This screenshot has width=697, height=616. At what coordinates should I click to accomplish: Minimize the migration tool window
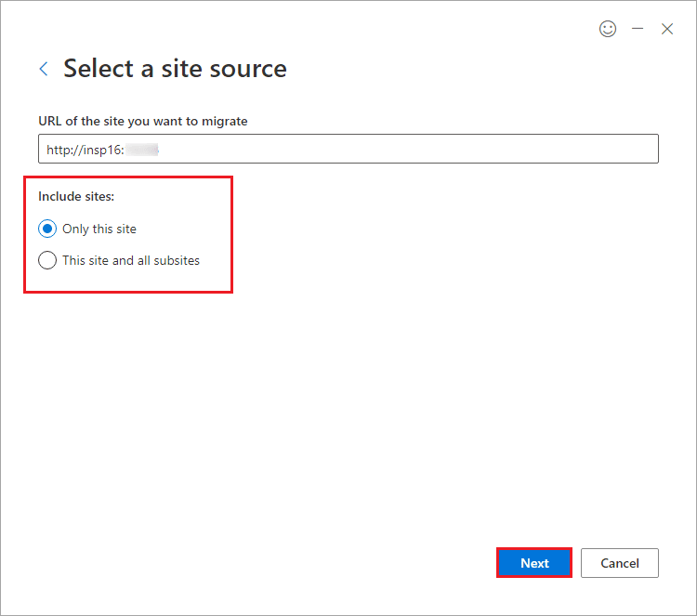tap(638, 29)
